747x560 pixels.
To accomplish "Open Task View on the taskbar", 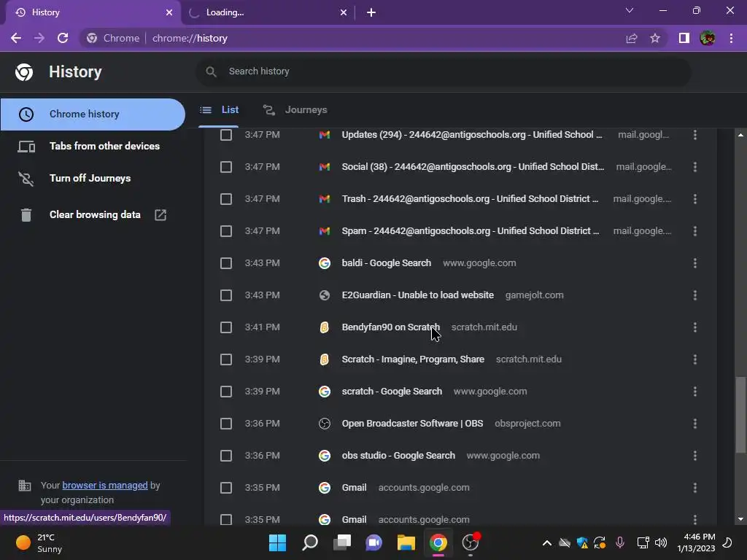I will pos(342,542).
